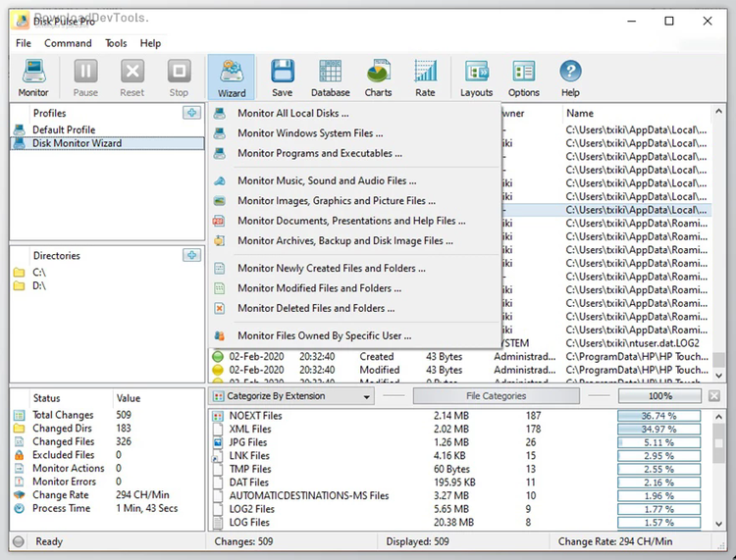Open the Database toolbar icon
Screen dimensions: 736x560
[x=331, y=77]
